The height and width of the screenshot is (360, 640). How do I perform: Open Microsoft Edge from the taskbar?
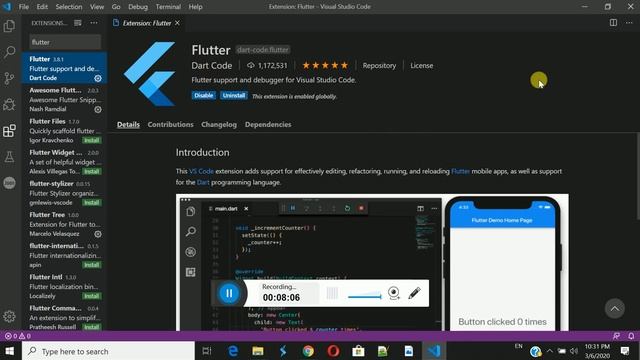233,351
